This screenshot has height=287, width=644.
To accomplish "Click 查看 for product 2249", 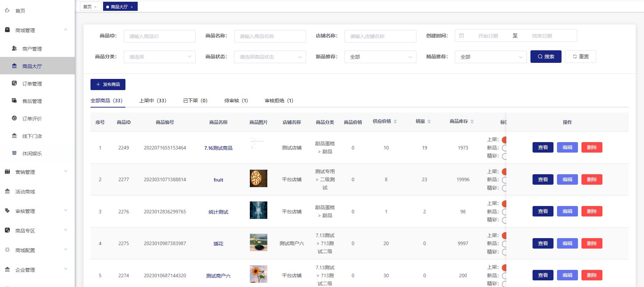I will point(543,147).
